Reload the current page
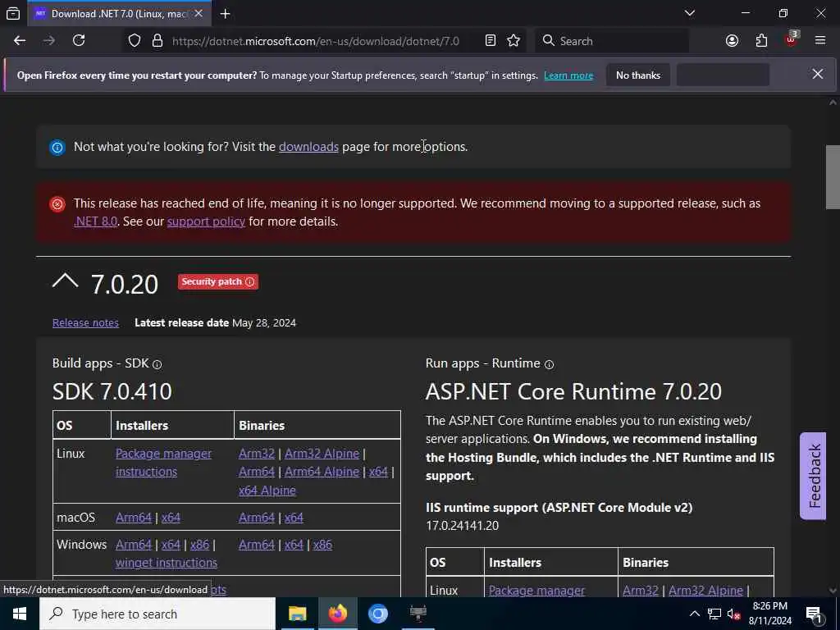Image resolution: width=840 pixels, height=630 pixels. click(x=79, y=41)
